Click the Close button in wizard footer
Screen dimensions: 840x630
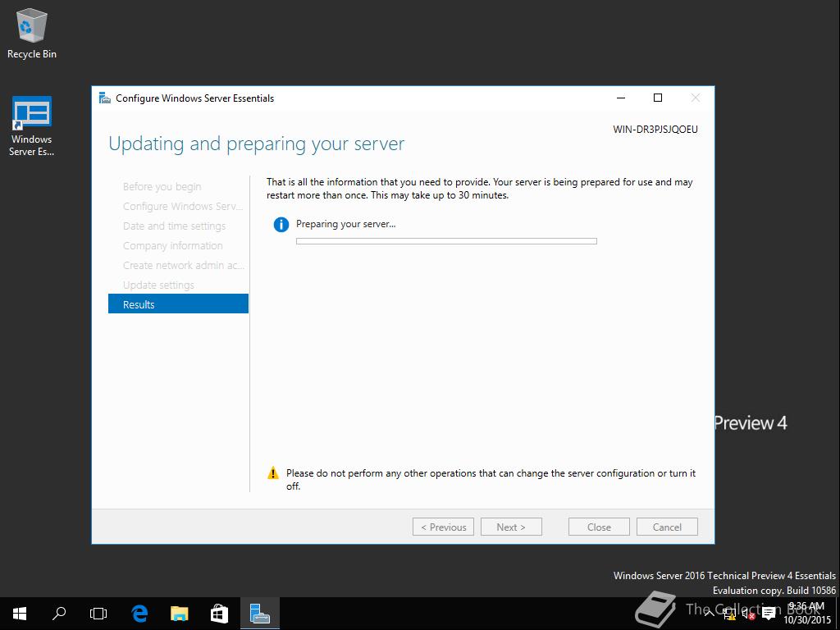tap(599, 527)
